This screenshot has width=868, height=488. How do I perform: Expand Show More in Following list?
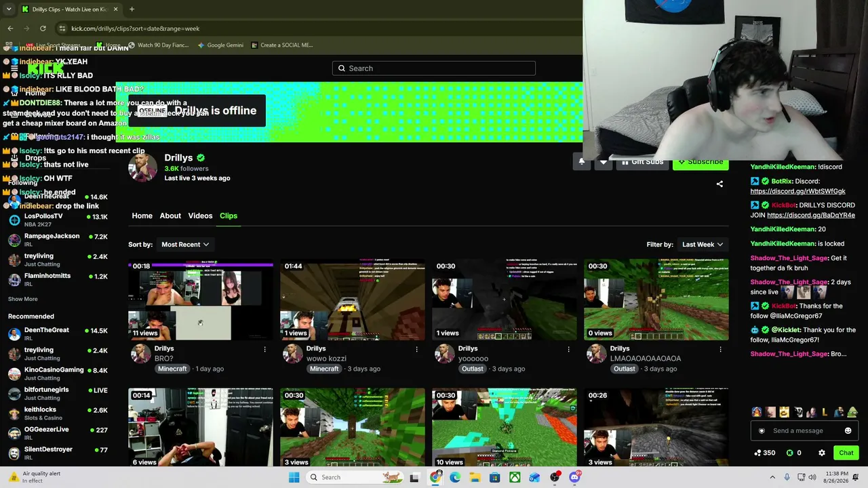(x=23, y=299)
